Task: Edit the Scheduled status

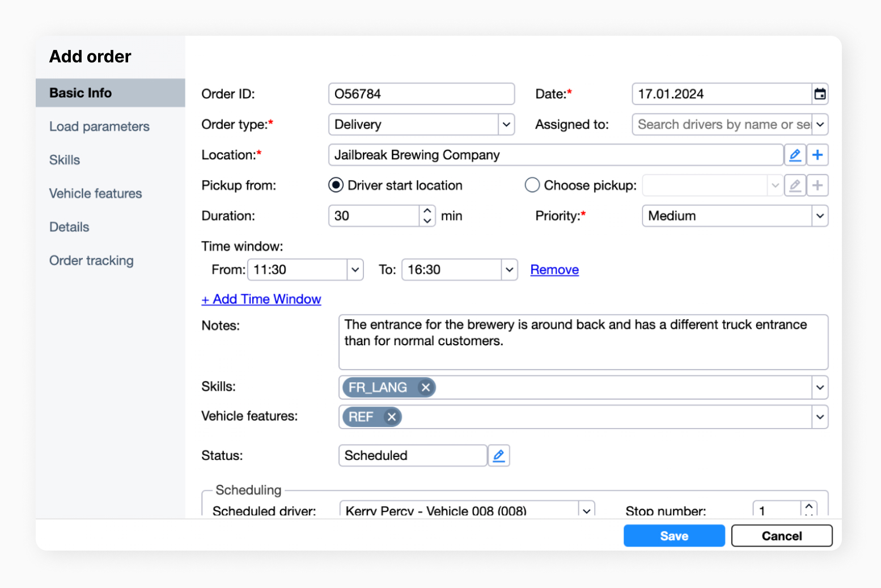Action: click(498, 455)
